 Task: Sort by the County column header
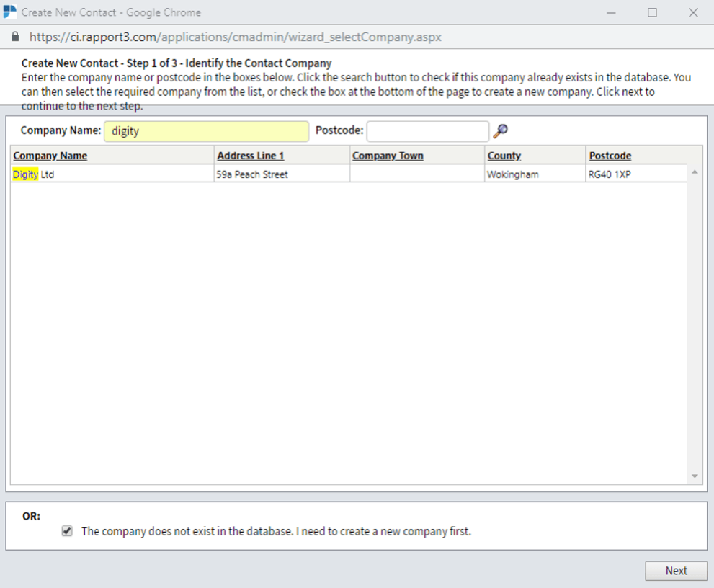click(x=504, y=156)
